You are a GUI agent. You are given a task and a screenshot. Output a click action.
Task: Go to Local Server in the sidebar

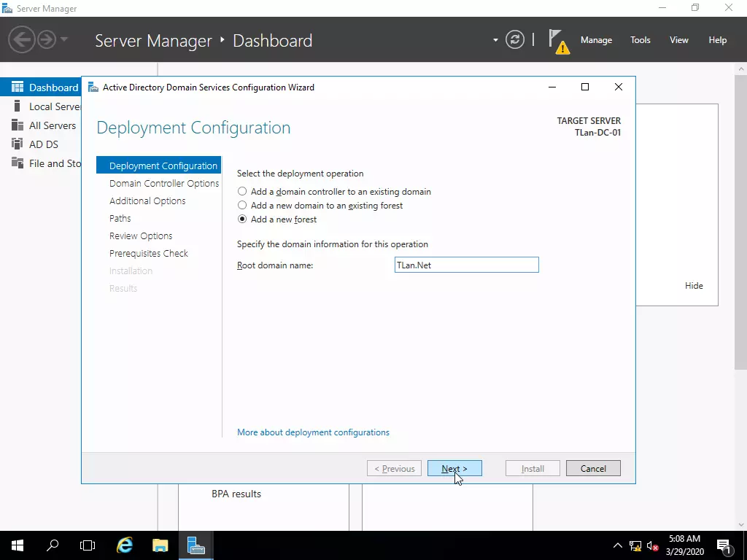41,106
